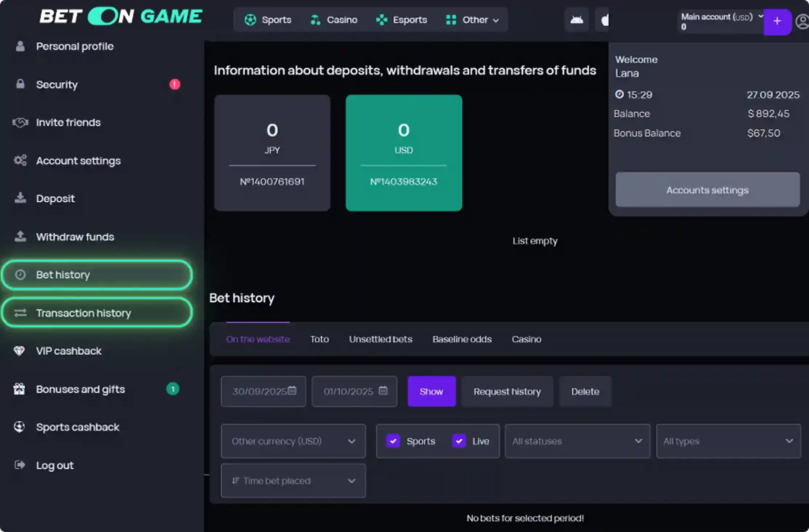
Task: Disable the Live checkbox
Action: [459, 441]
